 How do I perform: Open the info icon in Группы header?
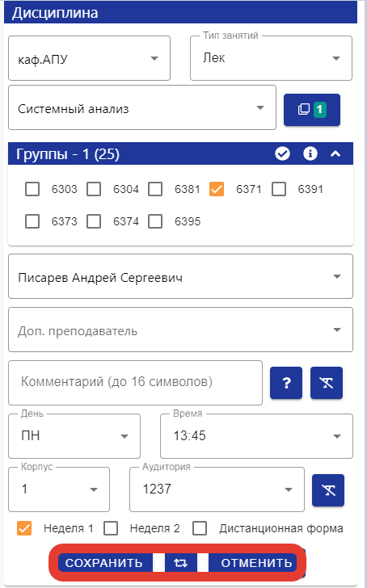(x=310, y=153)
